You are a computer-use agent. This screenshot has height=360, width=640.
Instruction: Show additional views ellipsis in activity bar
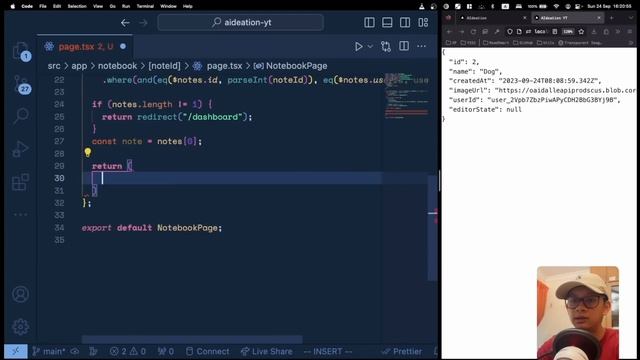tap(20, 214)
